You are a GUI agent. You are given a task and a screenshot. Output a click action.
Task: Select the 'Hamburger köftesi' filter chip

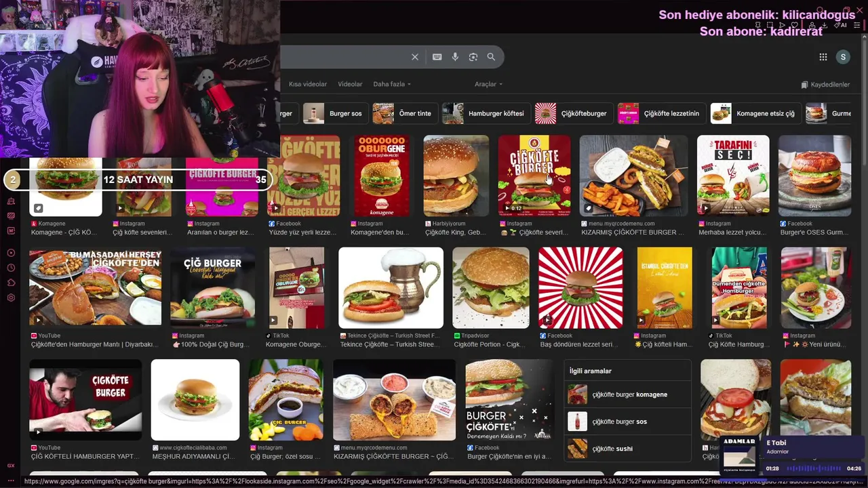coord(485,113)
